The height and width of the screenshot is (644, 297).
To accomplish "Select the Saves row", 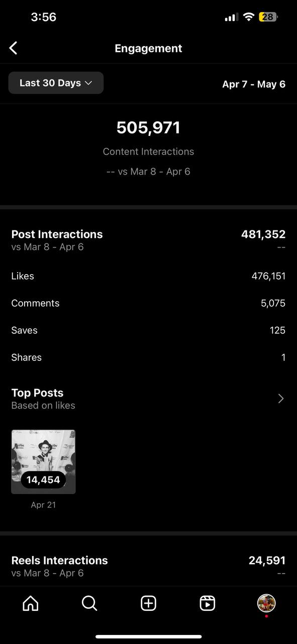I will coord(148,331).
